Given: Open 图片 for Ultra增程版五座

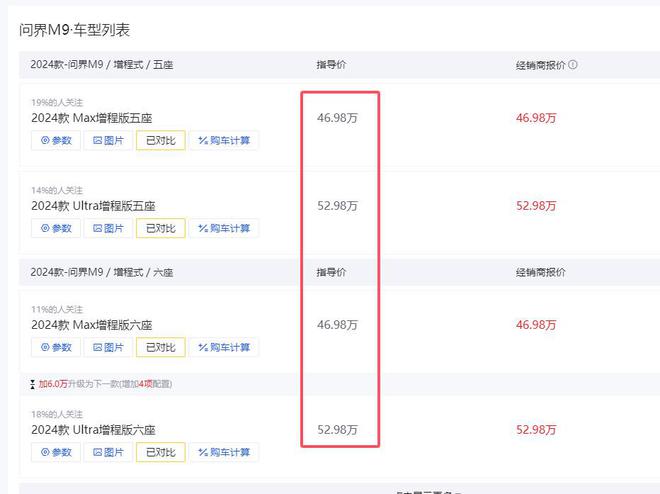Looking at the screenshot, I should click(108, 228).
